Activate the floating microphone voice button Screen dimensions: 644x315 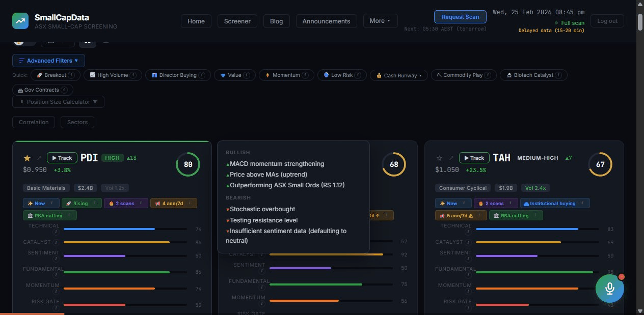tap(609, 288)
